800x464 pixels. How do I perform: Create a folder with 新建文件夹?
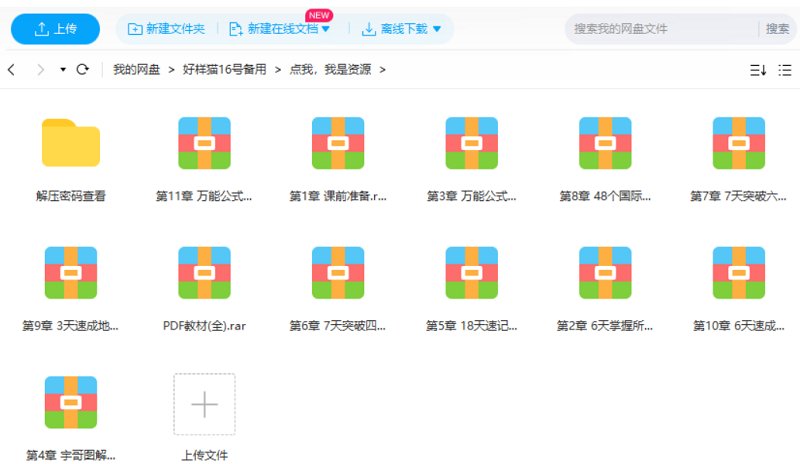[x=166, y=29]
